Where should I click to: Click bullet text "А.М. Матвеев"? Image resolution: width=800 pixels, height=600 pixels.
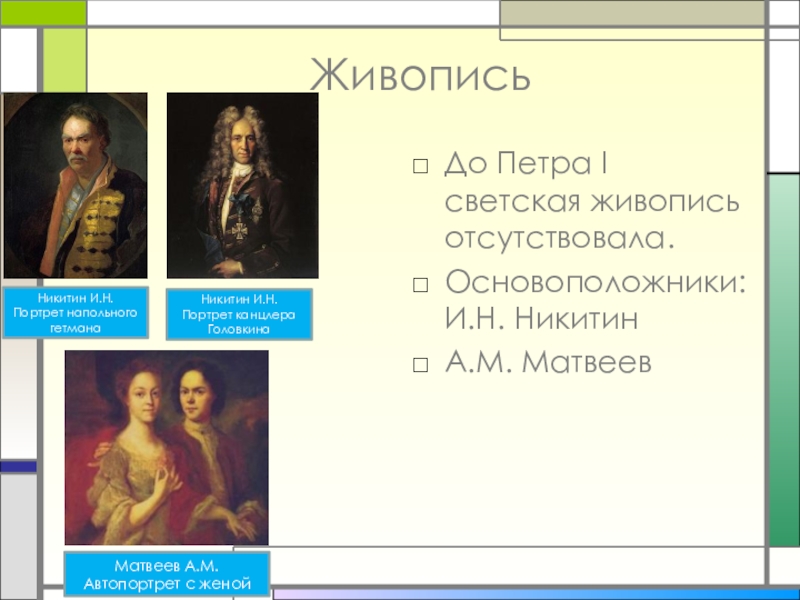(548, 363)
